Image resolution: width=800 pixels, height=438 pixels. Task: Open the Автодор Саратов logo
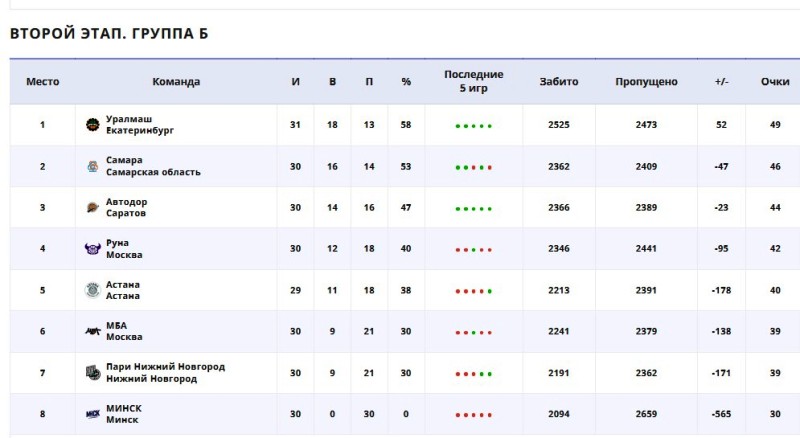tap(92, 207)
